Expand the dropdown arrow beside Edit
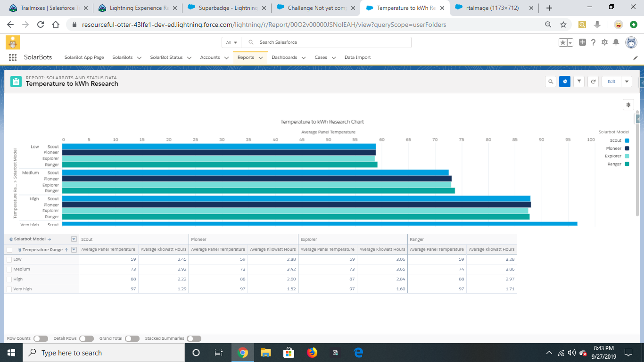The image size is (644, 362). pyautogui.click(x=627, y=82)
